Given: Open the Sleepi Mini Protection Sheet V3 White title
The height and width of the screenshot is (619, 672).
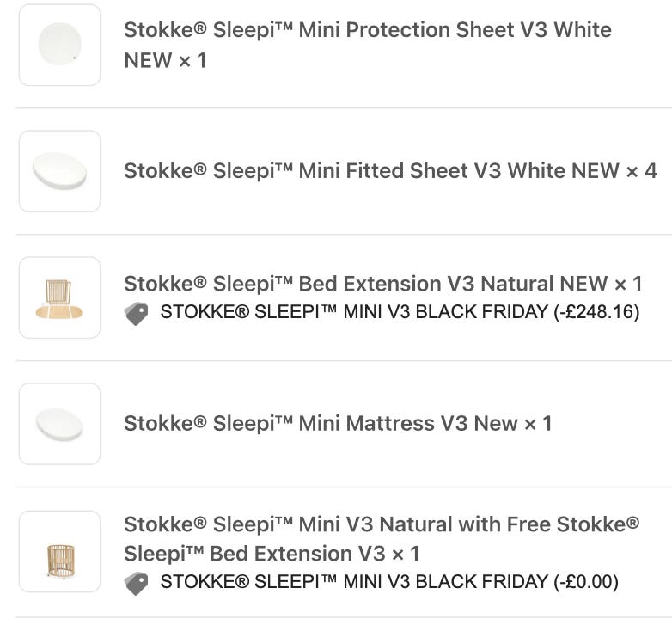Looking at the screenshot, I should (367, 30).
